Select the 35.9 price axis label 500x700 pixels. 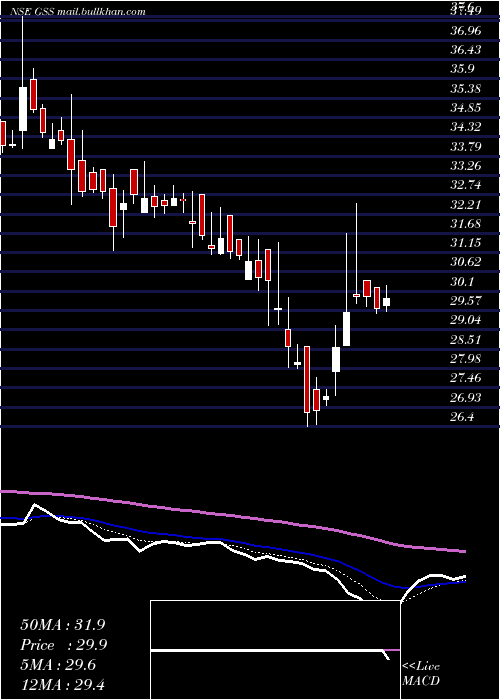pyautogui.click(x=462, y=69)
